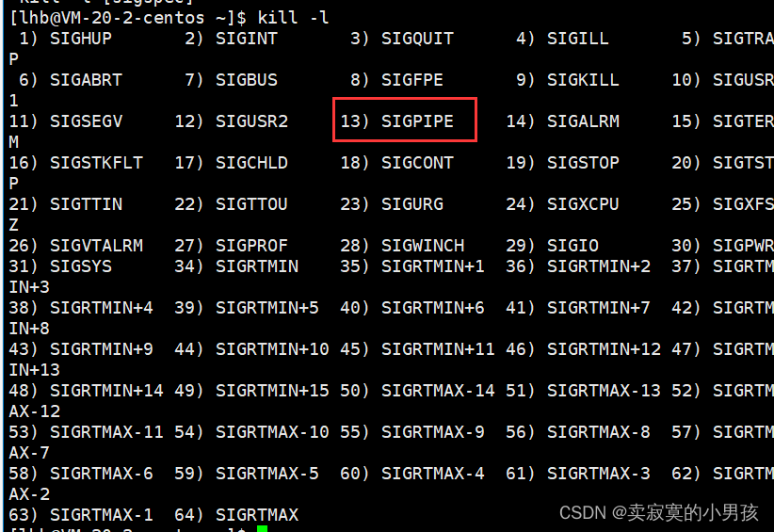The image size is (774, 532).
Task: Select the SIGABRT signal name
Action: tap(86, 80)
